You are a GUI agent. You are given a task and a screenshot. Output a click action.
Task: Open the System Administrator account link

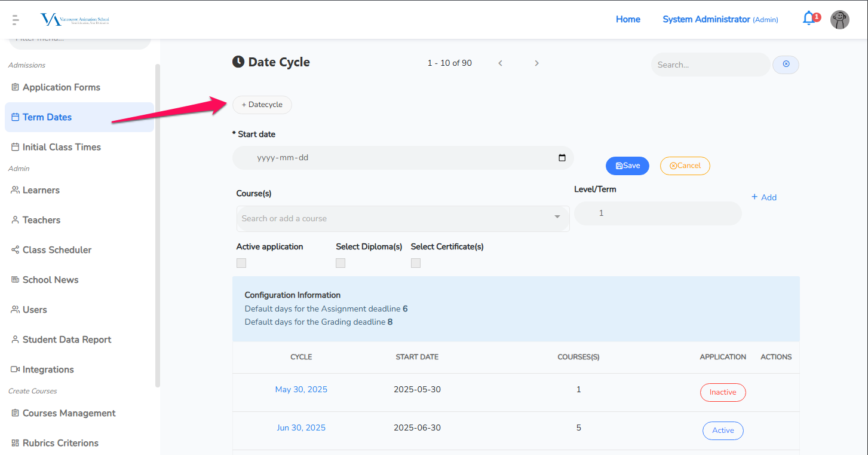[720, 19]
